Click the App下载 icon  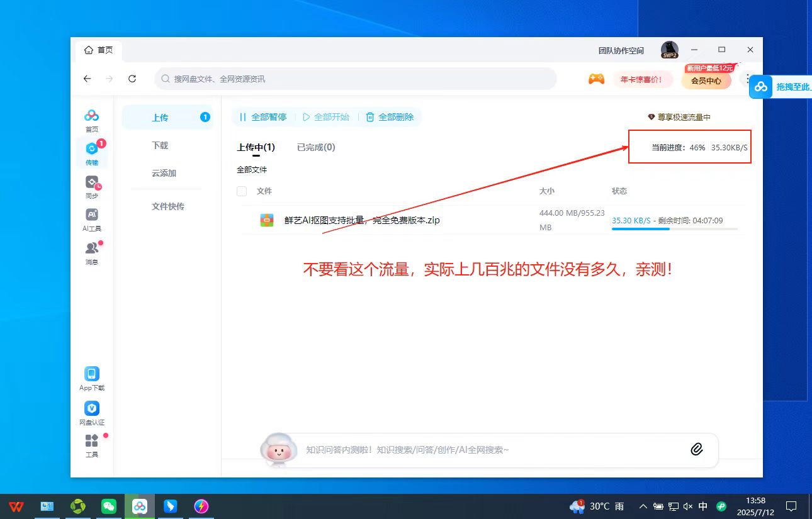click(x=92, y=376)
